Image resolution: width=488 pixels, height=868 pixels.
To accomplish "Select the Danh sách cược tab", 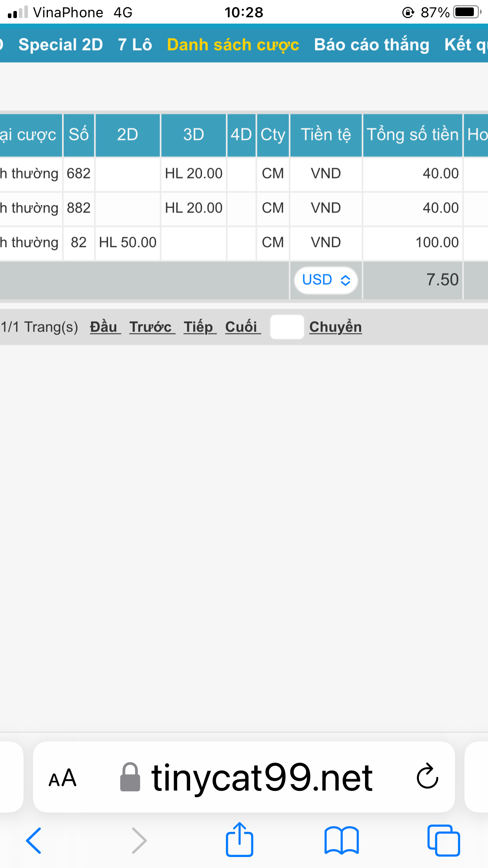I will [x=233, y=44].
